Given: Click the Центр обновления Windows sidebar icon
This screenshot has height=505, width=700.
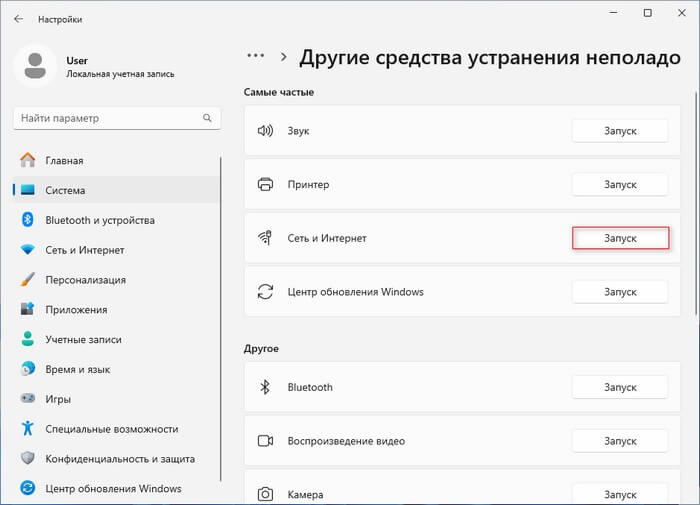Looking at the screenshot, I should click(x=28, y=488).
